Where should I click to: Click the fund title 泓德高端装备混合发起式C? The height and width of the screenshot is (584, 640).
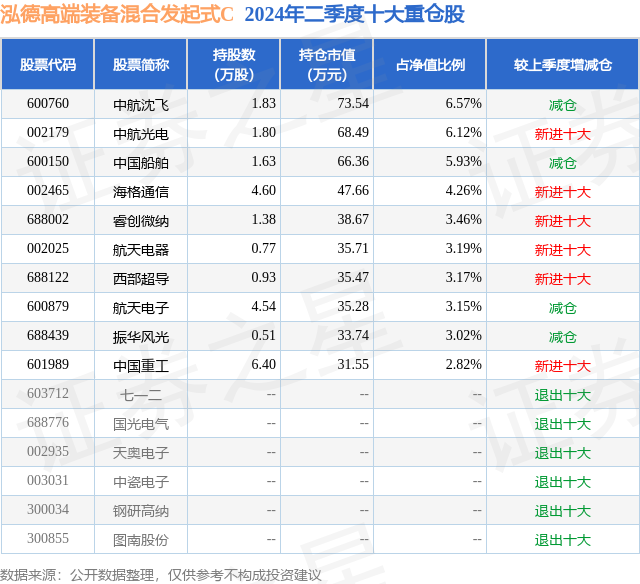(x=117, y=14)
